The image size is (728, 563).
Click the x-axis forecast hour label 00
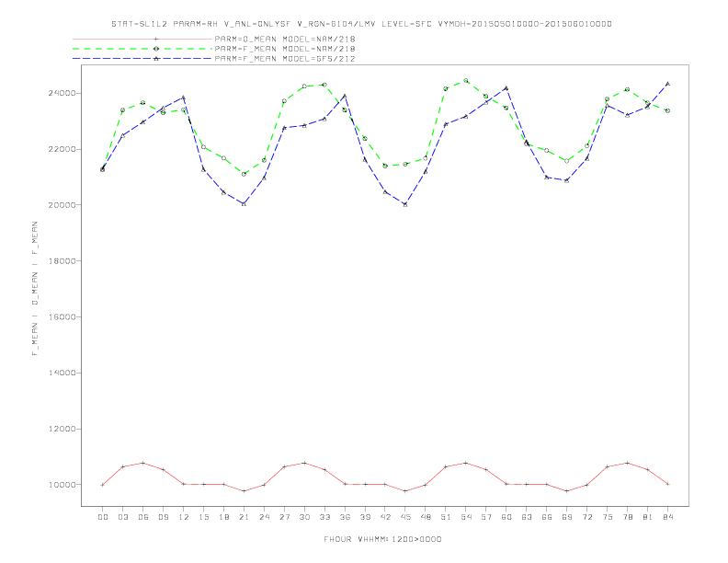point(103,517)
